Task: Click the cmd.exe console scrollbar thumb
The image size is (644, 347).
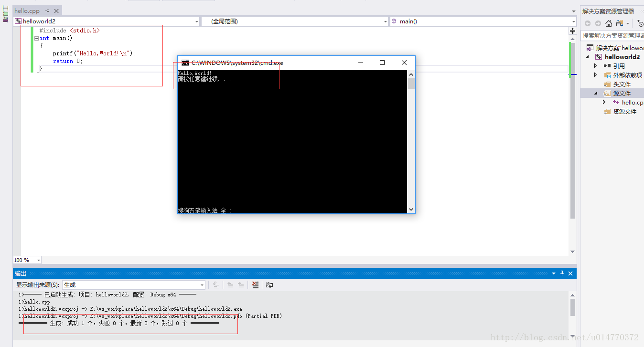Action: pos(411,84)
